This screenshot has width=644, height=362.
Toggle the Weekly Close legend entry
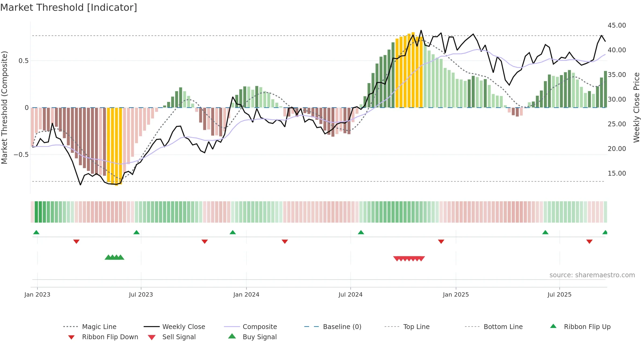[x=174, y=327]
